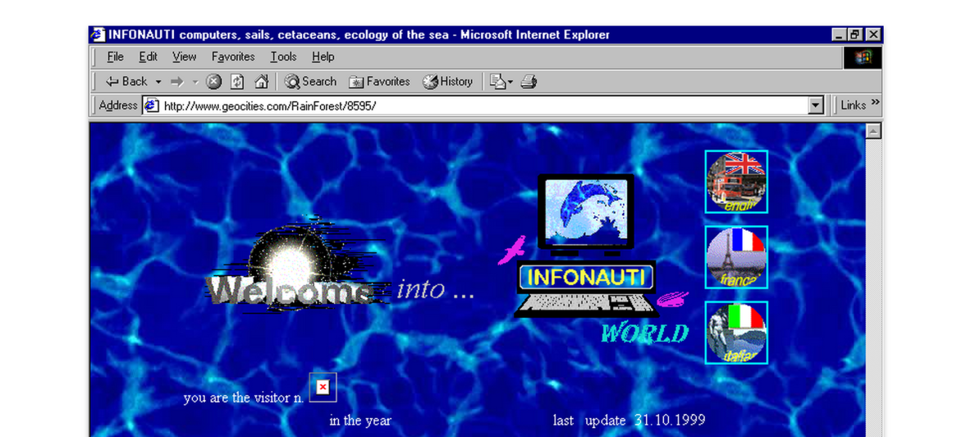The image size is (980, 437).
Task: Open the Search pane
Action: [x=310, y=82]
